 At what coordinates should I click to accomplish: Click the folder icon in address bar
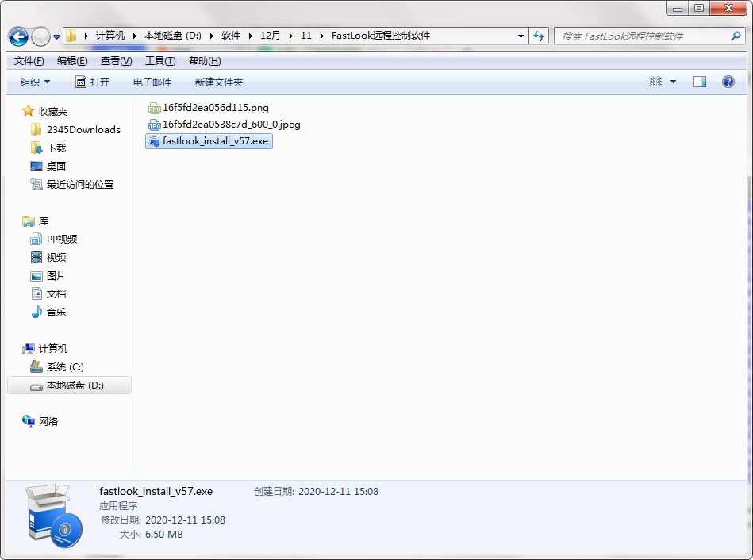[71, 36]
